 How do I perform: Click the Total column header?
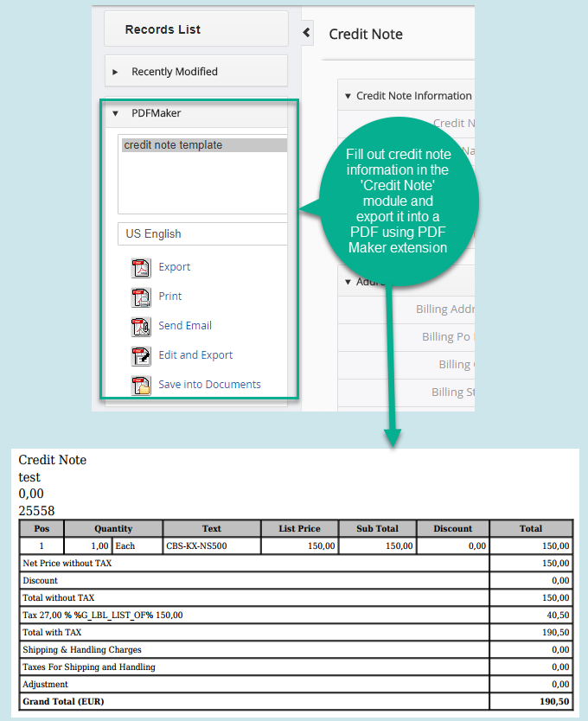(531, 529)
